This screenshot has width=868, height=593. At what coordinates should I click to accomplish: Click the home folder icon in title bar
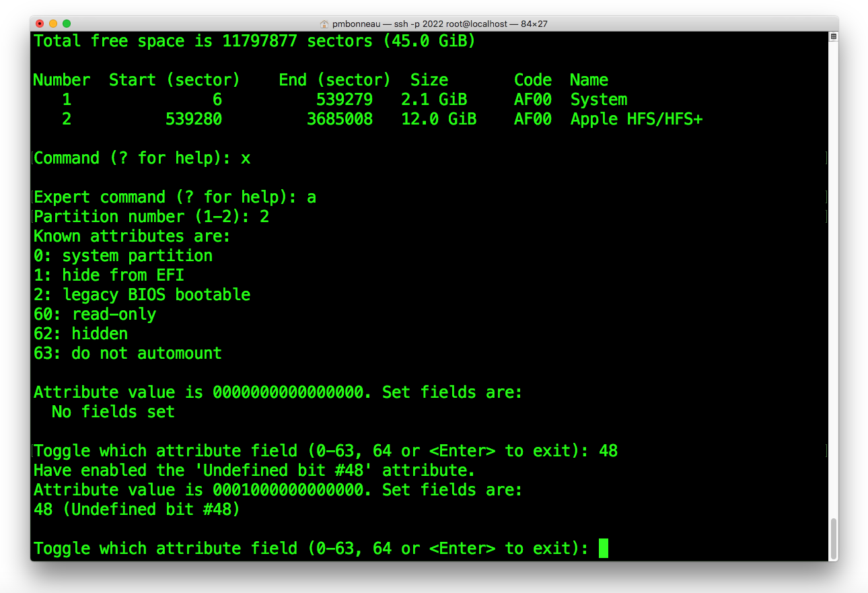tap(324, 24)
